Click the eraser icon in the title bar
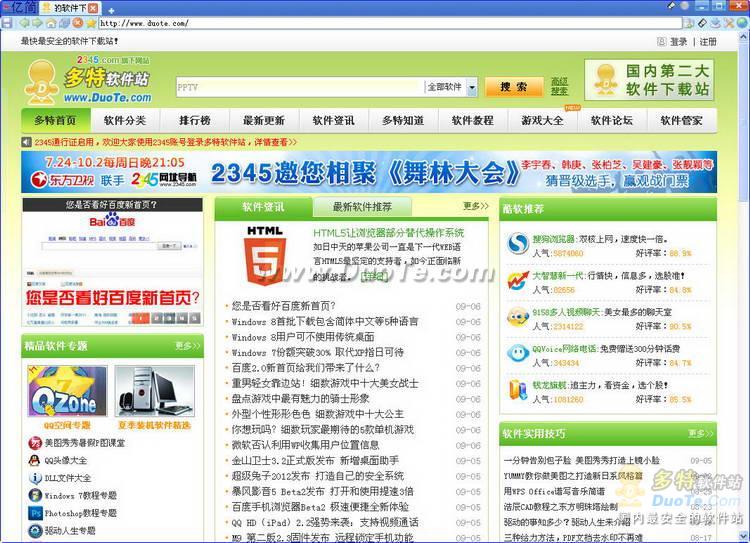 point(673,5)
